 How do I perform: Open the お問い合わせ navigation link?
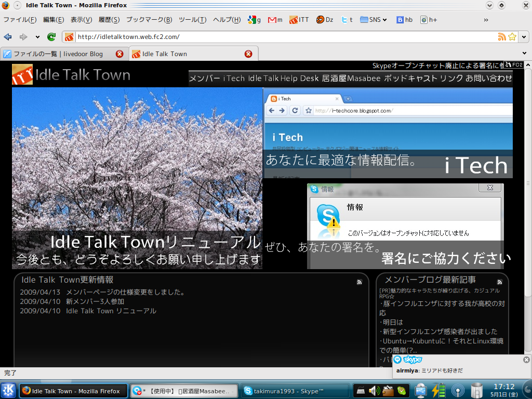click(489, 78)
